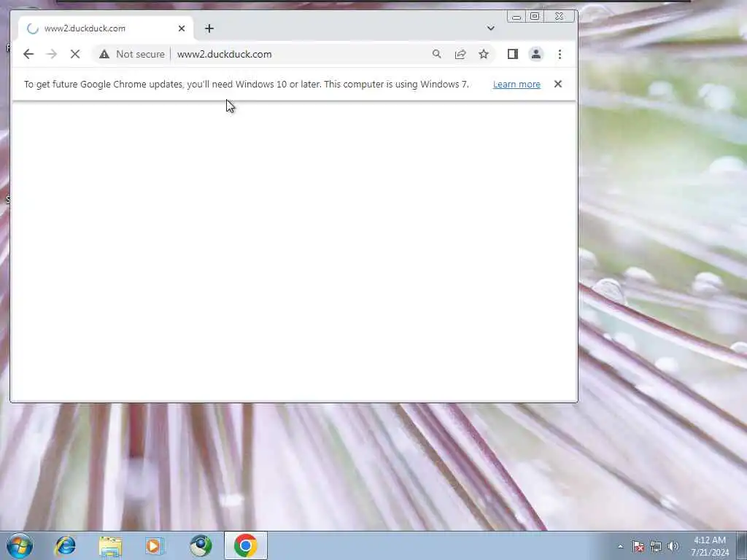Select the www2.duckduck.com tab
This screenshot has height=560, width=747.
tap(106, 28)
